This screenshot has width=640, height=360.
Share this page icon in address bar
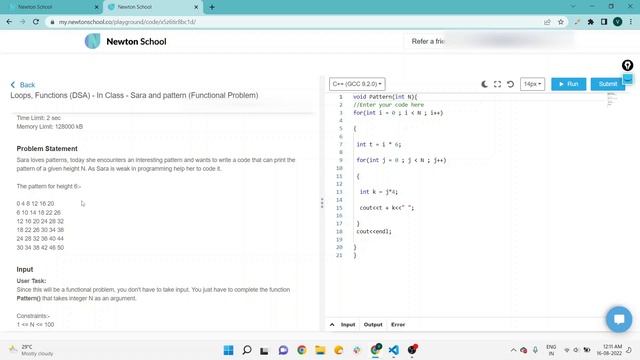click(x=547, y=22)
